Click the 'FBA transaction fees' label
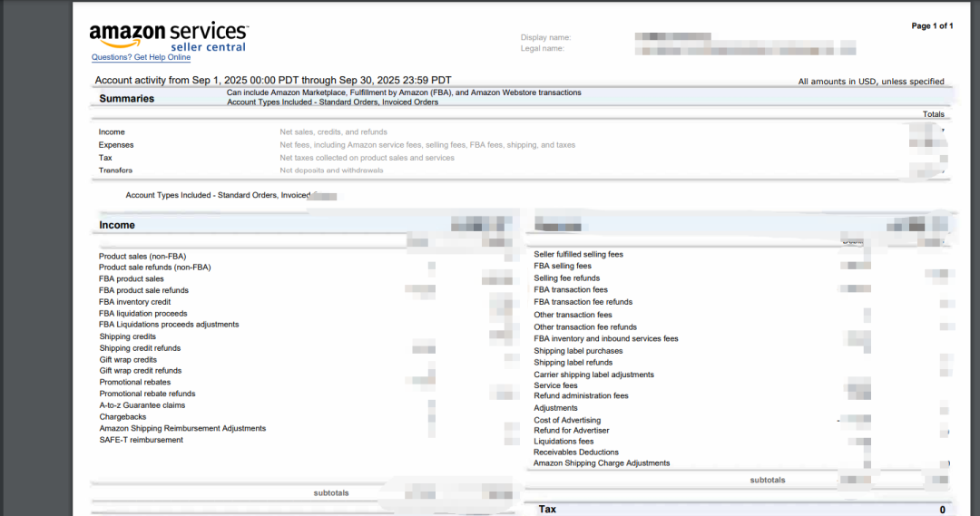The width and height of the screenshot is (980, 516). click(571, 290)
